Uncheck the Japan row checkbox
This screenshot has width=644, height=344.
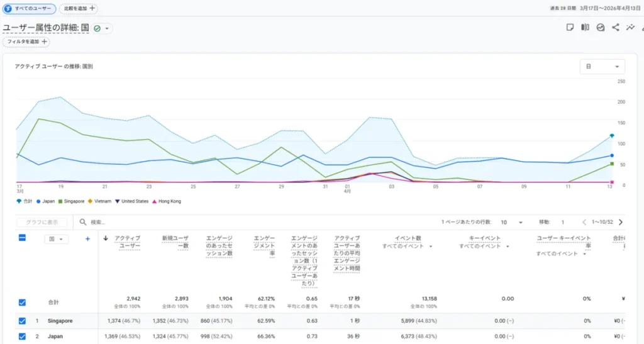[x=22, y=336]
